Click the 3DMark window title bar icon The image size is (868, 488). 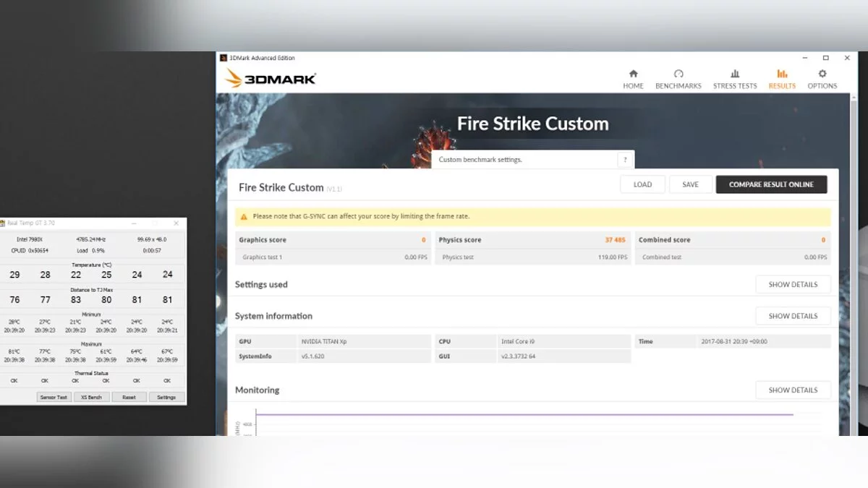click(224, 58)
